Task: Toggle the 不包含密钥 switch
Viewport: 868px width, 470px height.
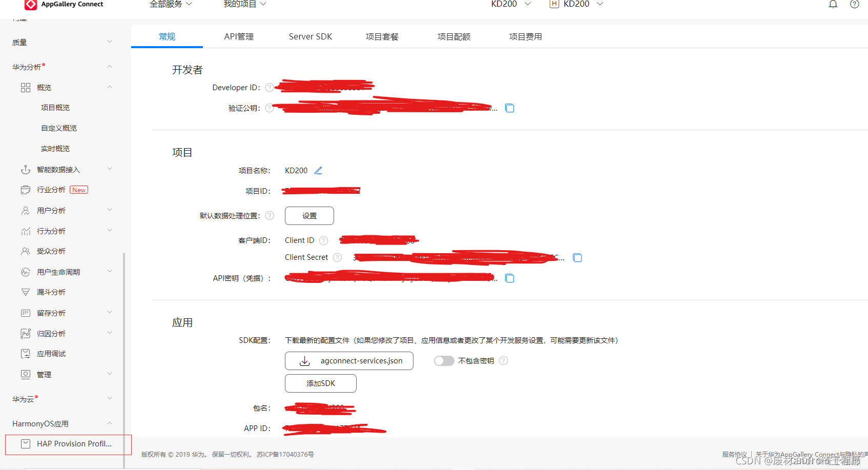Action: point(444,361)
